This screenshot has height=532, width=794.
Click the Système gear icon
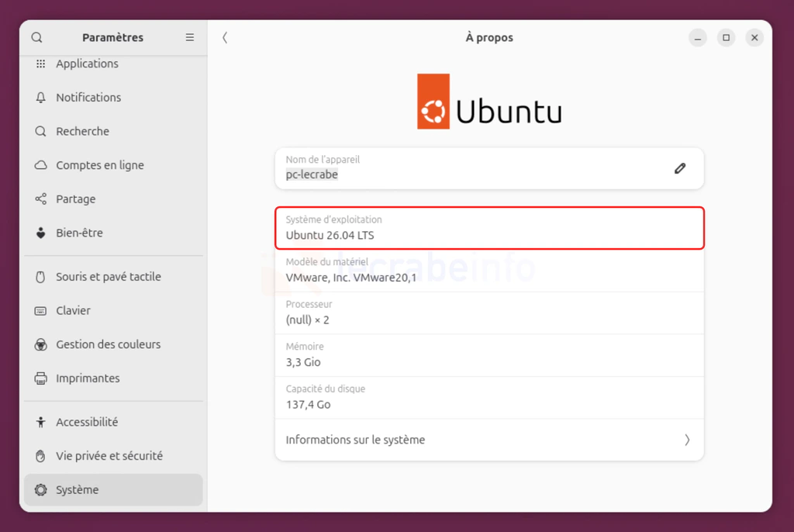(40, 490)
